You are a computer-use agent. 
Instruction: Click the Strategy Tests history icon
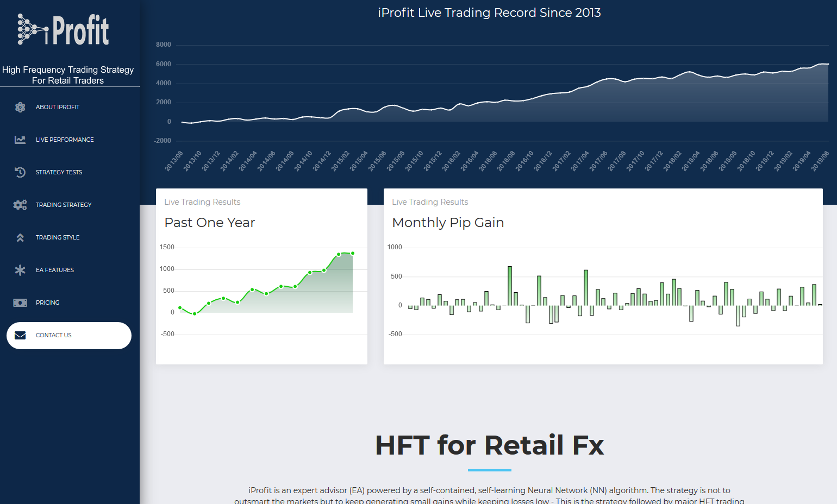pyautogui.click(x=20, y=172)
